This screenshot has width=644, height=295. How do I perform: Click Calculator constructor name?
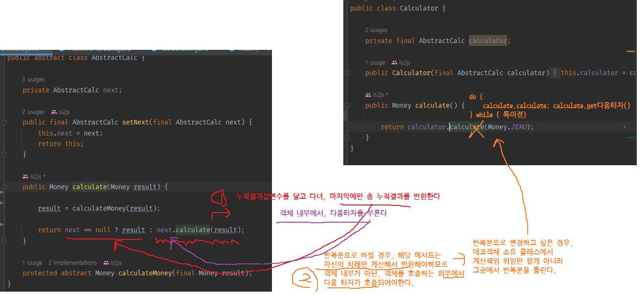[x=411, y=73]
